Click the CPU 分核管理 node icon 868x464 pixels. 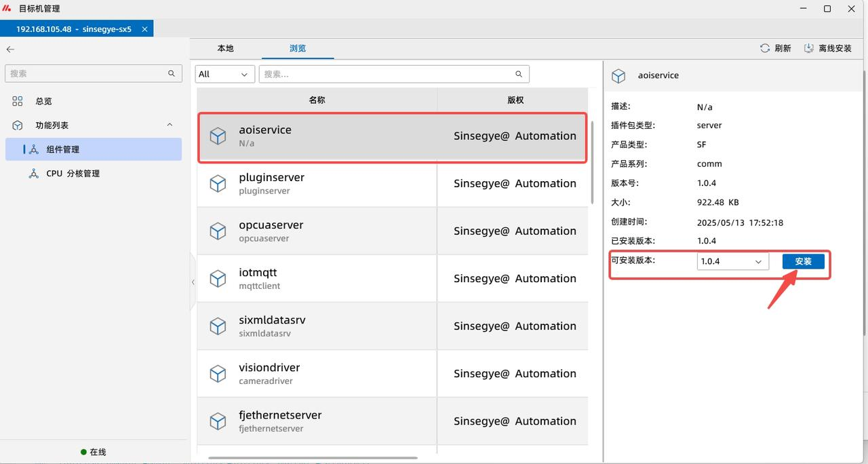click(x=34, y=174)
